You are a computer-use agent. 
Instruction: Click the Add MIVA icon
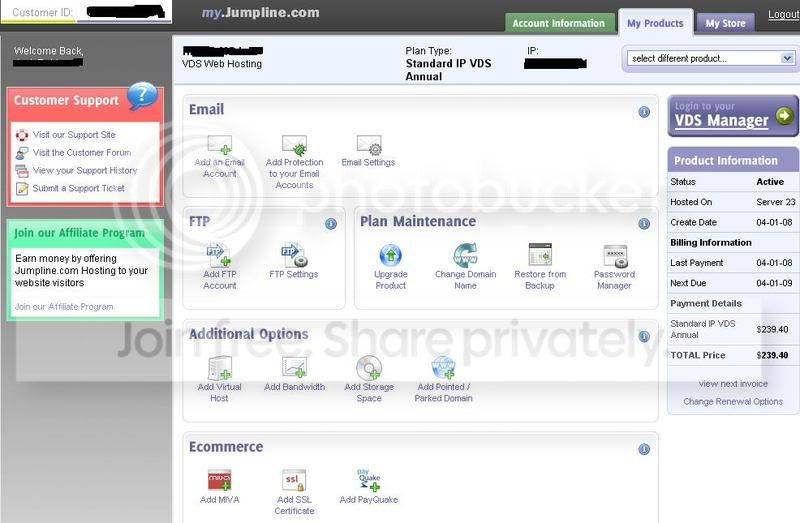click(x=220, y=480)
